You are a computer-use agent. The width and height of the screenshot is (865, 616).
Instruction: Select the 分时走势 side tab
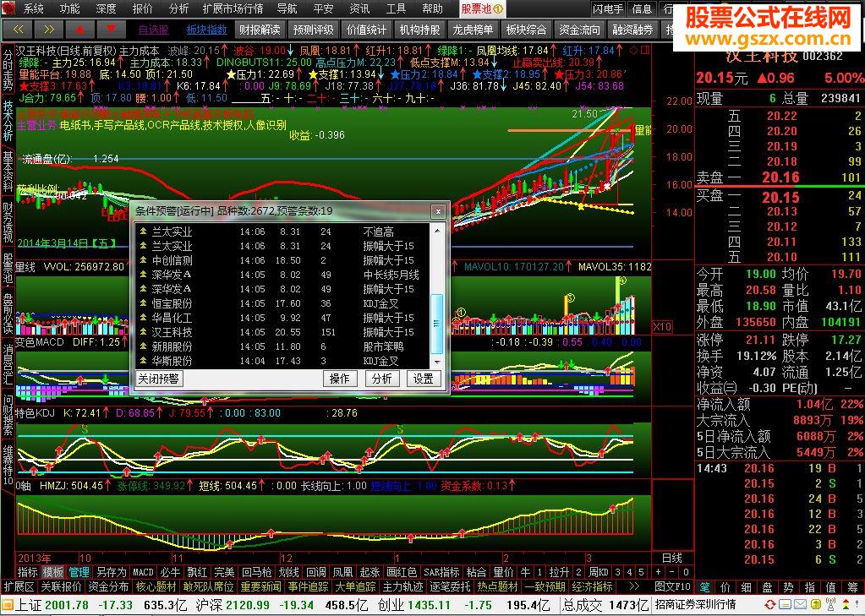[x=8, y=70]
